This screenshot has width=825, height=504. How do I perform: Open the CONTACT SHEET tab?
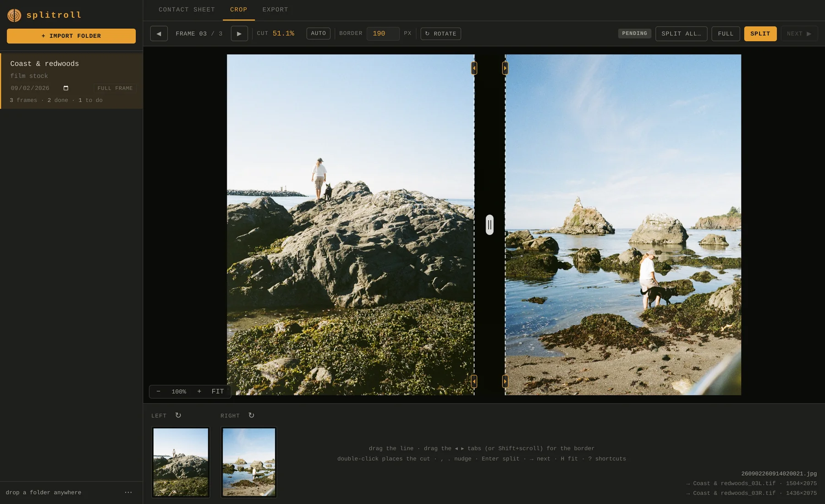187,10
